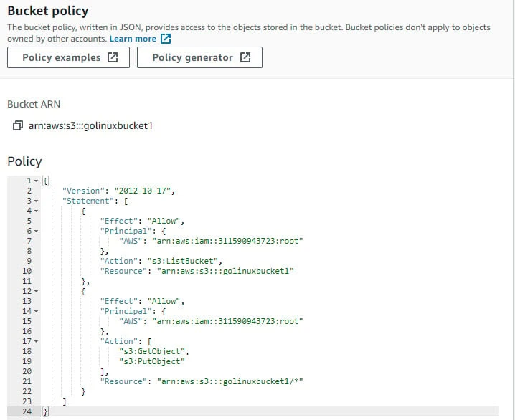Click the Bucket policy heading
Image resolution: width=515 pixels, height=420 pixels.
point(48,11)
